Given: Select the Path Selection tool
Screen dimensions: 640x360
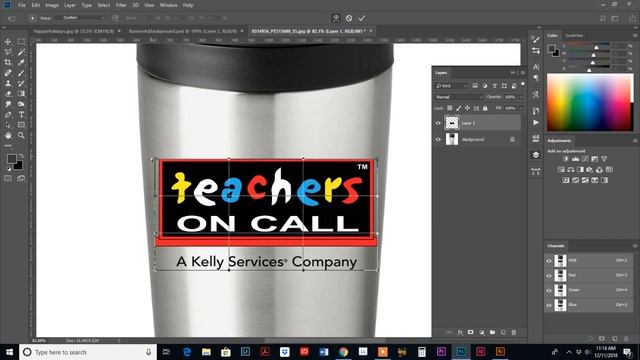Looking at the screenshot, I should [8, 125].
